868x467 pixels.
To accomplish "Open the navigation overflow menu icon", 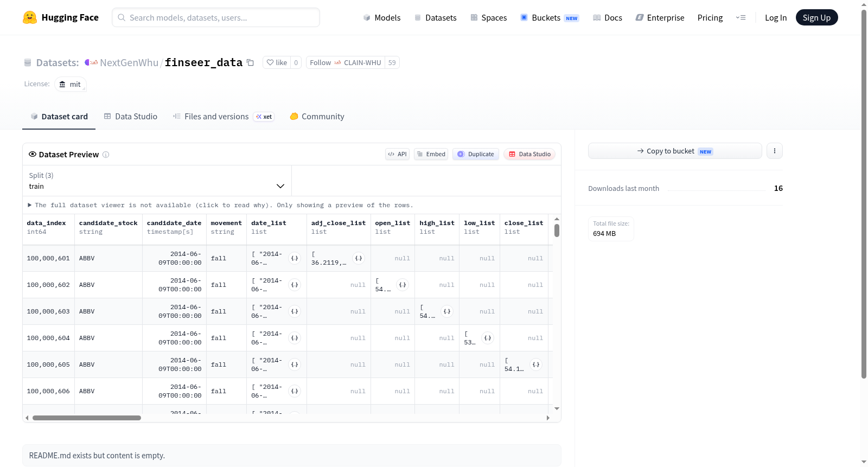I will pyautogui.click(x=741, y=17).
